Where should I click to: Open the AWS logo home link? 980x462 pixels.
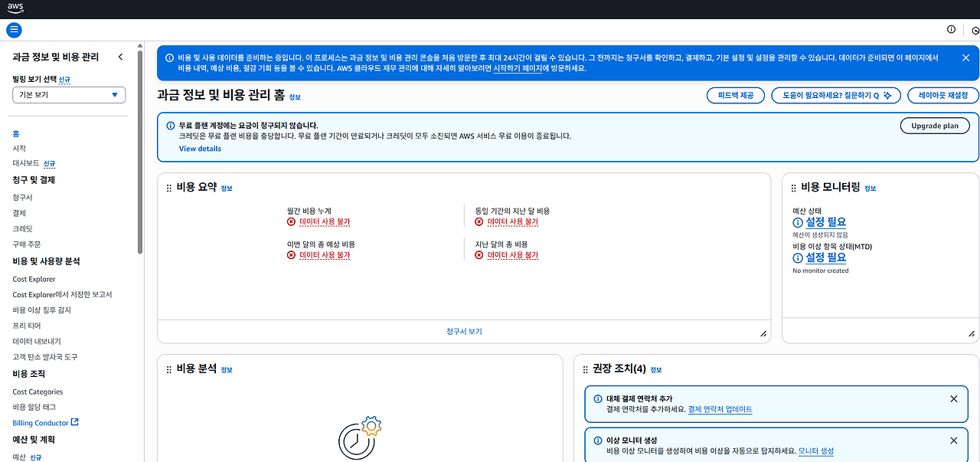coord(15,8)
